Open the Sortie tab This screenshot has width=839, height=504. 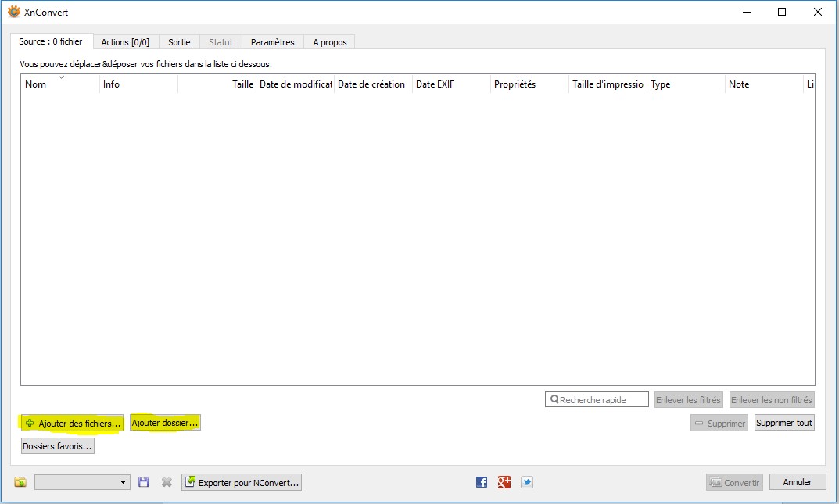click(x=179, y=42)
